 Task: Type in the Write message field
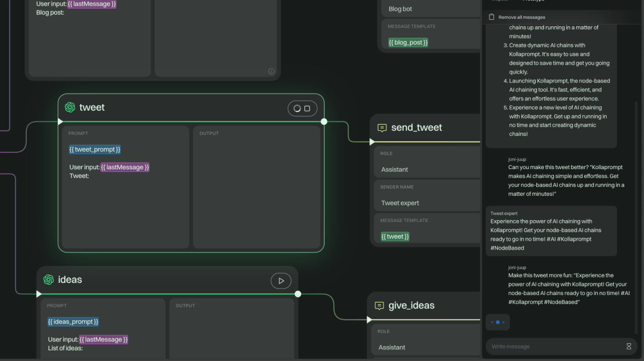(554, 346)
